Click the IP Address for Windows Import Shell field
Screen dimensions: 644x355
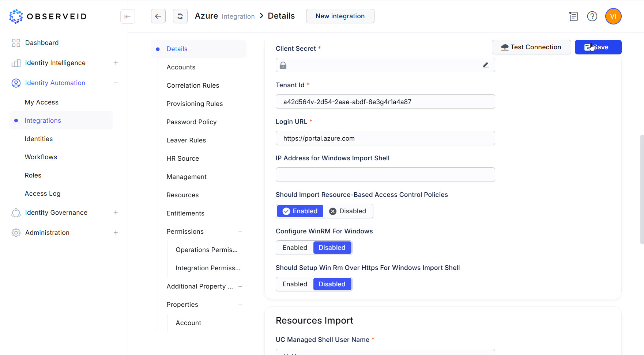click(x=385, y=175)
